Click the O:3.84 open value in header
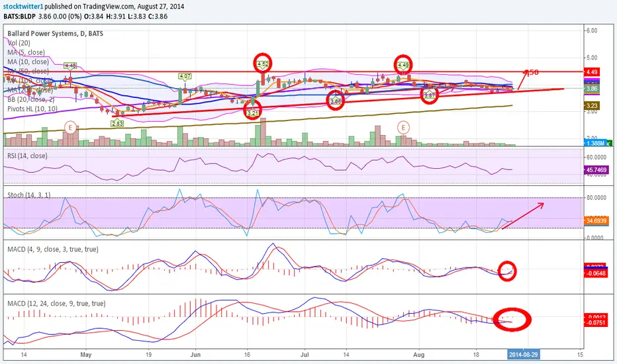The width and height of the screenshot is (617, 364). [x=93, y=17]
